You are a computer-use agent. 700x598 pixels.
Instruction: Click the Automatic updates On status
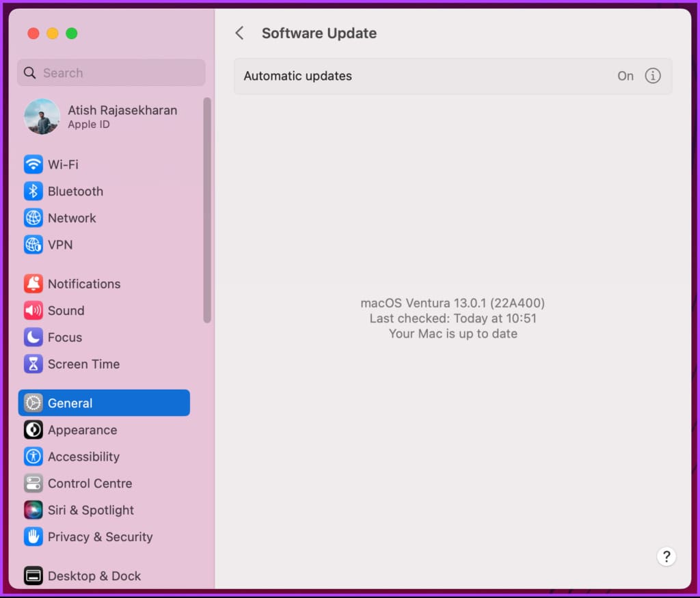point(625,76)
